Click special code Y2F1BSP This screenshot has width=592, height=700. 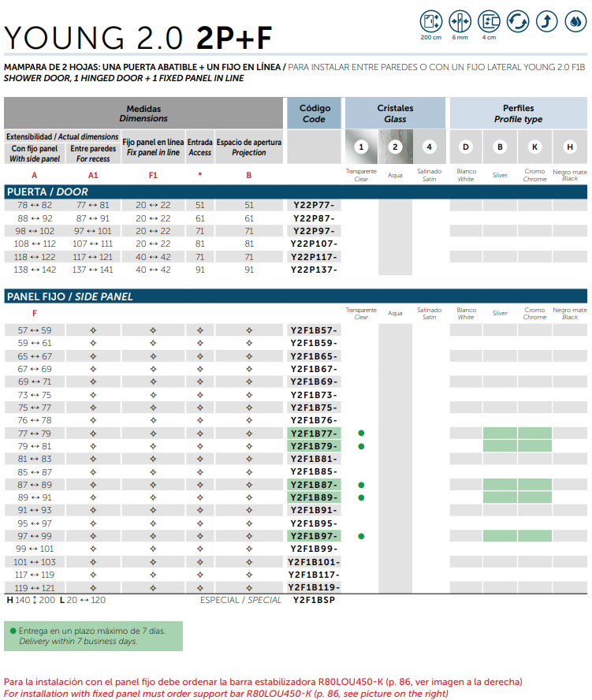[x=314, y=600]
